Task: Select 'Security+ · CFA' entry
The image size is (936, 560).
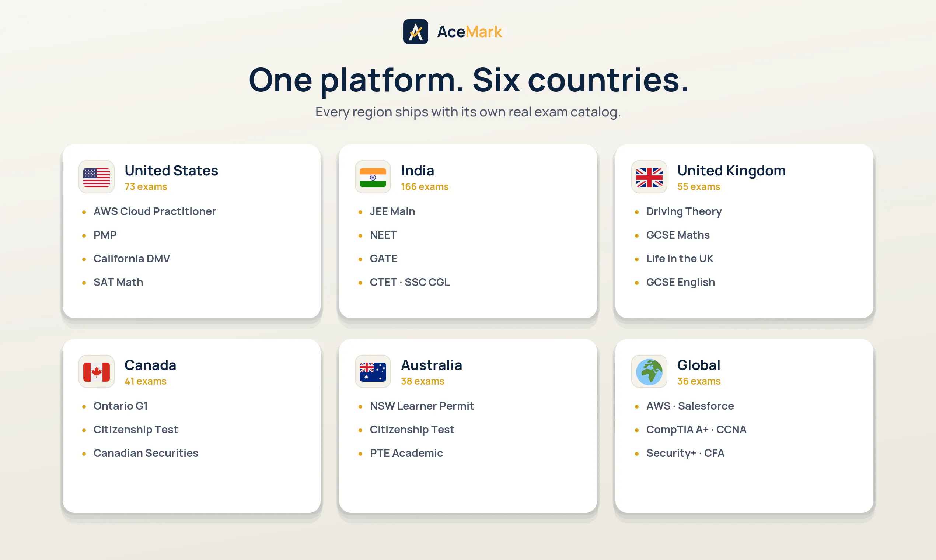Action: tap(685, 453)
